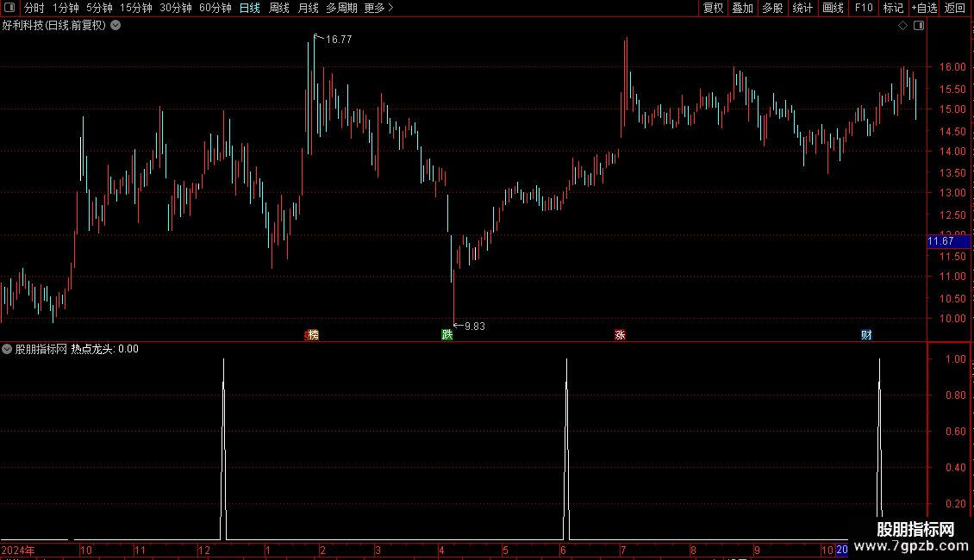Viewport: 974px width, 560px height.
Task: Toggle the right-side panel icon
Action: [x=919, y=26]
